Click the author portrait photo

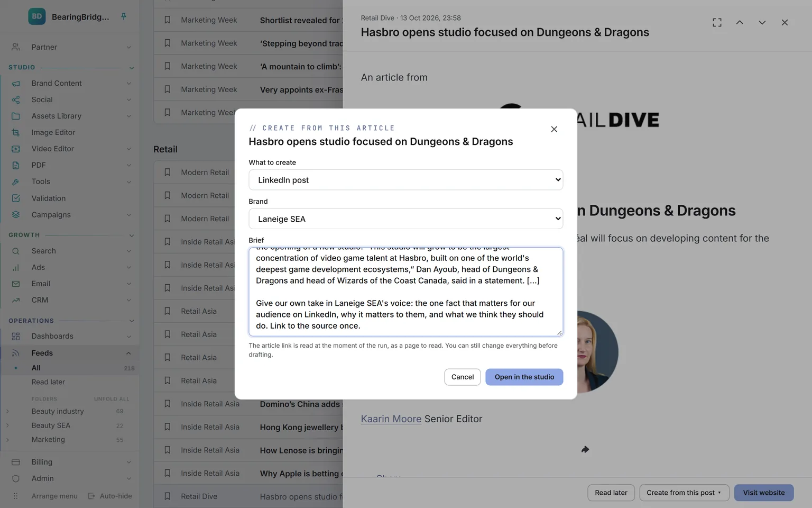click(x=597, y=352)
